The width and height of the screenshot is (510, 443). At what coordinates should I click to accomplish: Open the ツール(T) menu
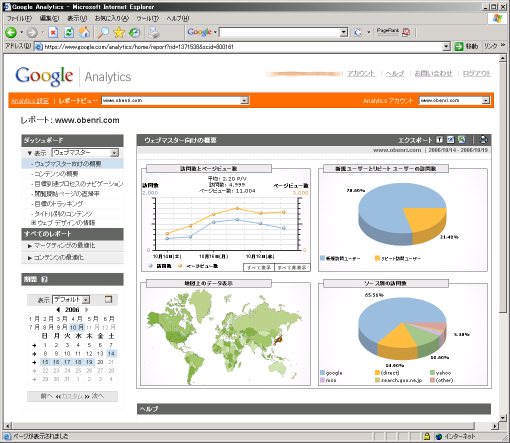click(x=147, y=18)
